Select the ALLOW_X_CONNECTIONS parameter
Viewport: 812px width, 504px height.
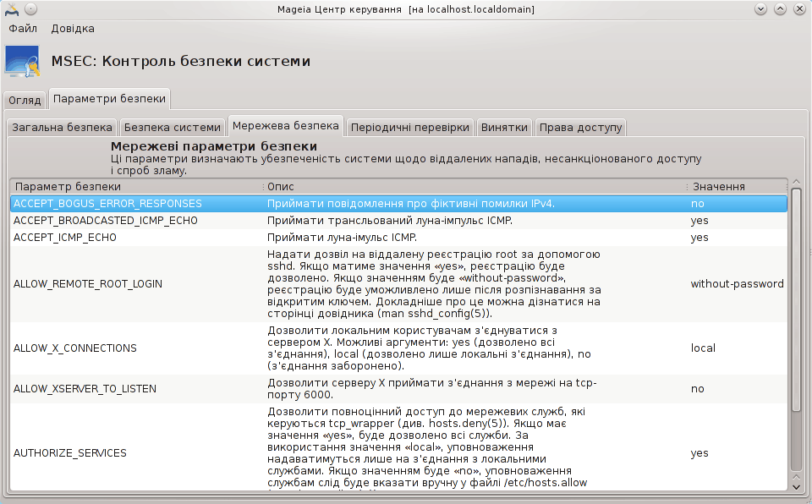point(75,348)
